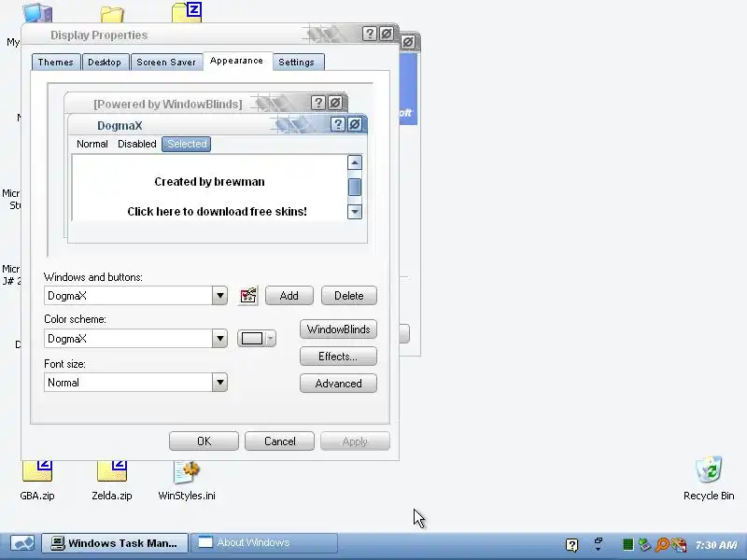The height and width of the screenshot is (560, 747).
Task: Click the DogmaX preview window title
Action: [120, 126]
